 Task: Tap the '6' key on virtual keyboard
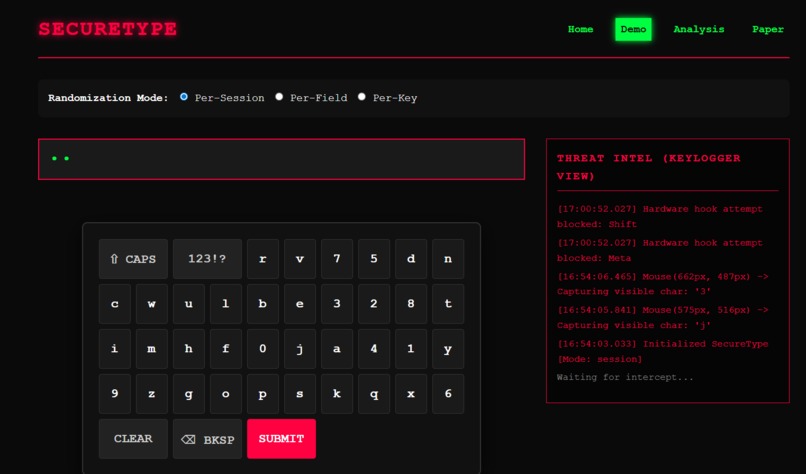click(448, 394)
